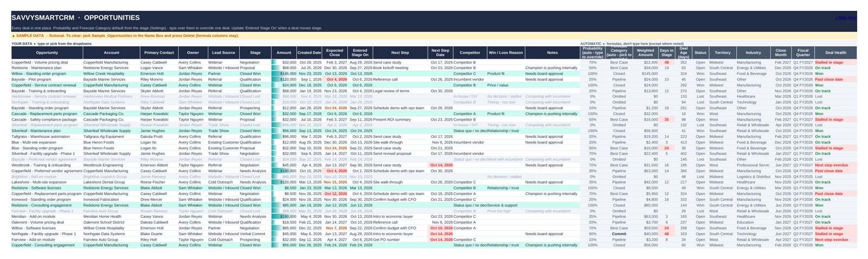Select the 'Northgate Data Systems' account in Training & onboarding row
This screenshot has width=868, height=259.
[112, 102]
